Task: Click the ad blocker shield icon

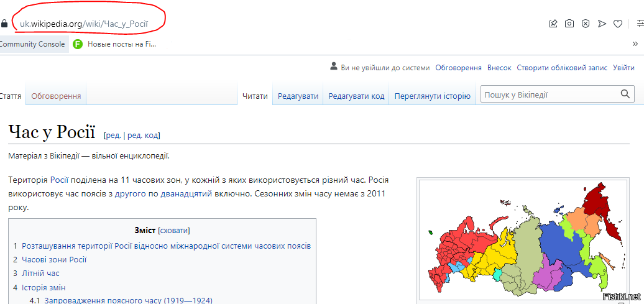Action: [586, 24]
